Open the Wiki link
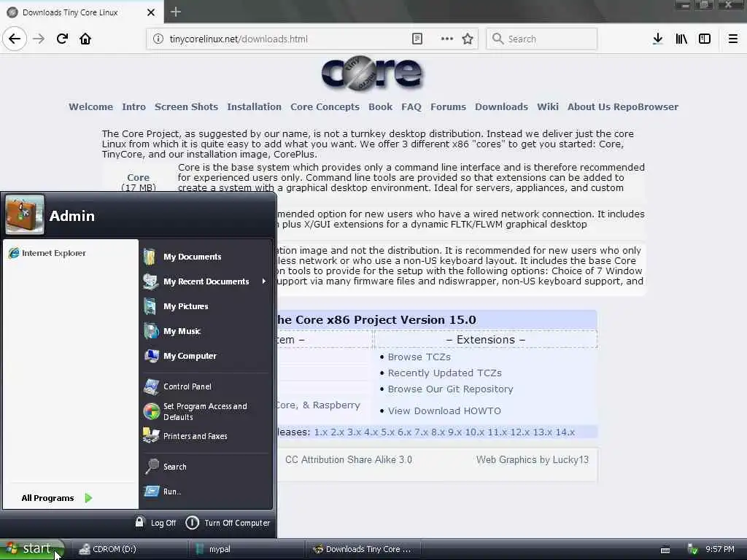Image resolution: width=747 pixels, height=560 pixels. [547, 106]
